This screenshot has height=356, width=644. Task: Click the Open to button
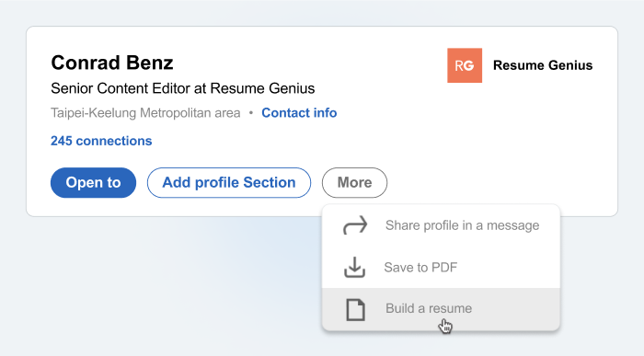[93, 182]
